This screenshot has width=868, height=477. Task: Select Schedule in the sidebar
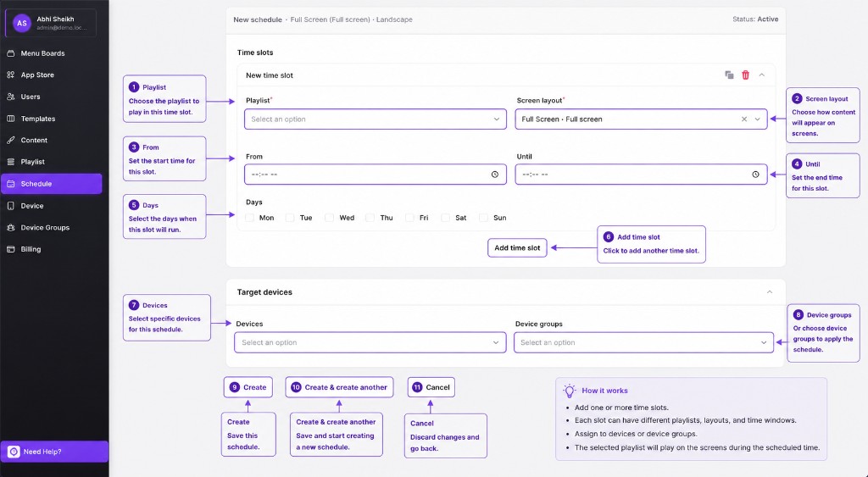coord(52,184)
